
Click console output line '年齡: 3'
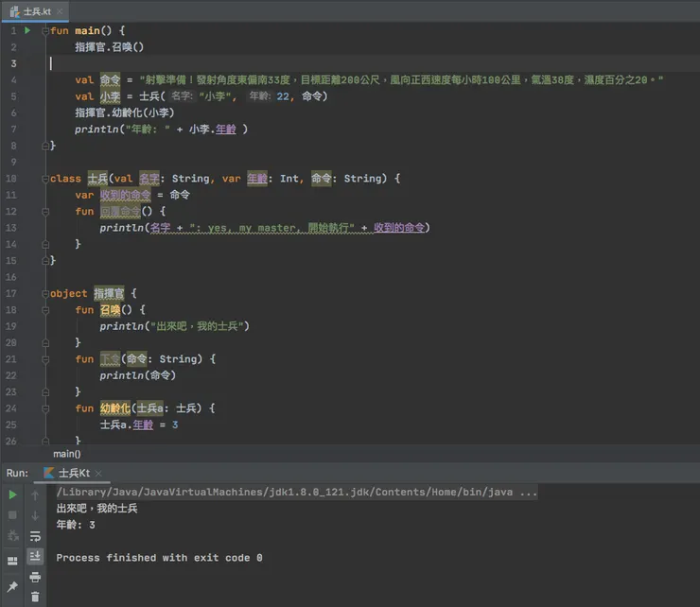[76, 525]
